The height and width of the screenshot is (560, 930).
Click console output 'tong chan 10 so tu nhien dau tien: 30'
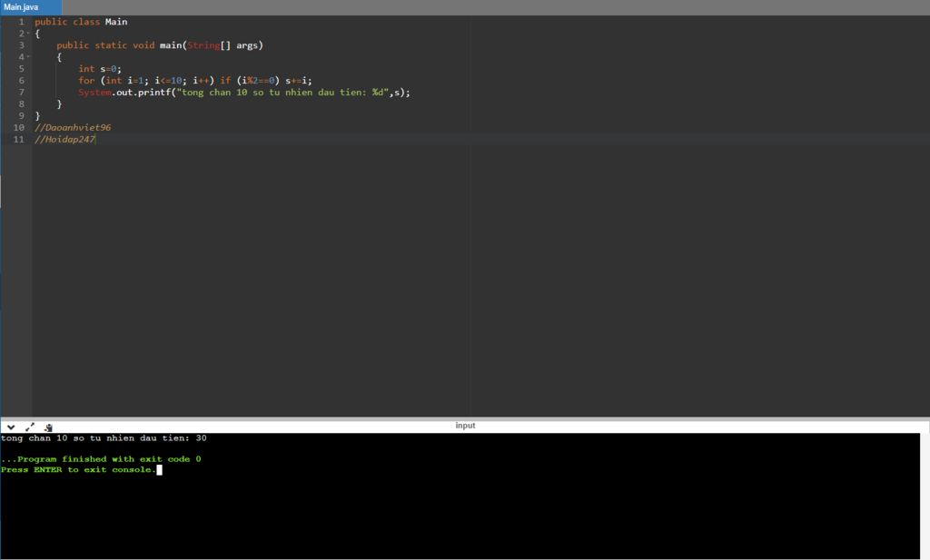tap(104, 438)
